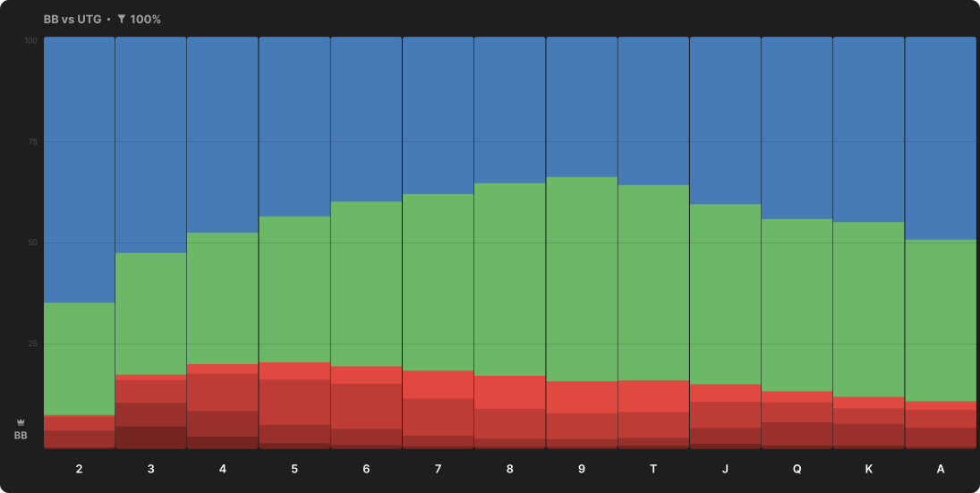Click x-axis label 7
Viewport: 980px width, 493px height.
click(x=439, y=469)
